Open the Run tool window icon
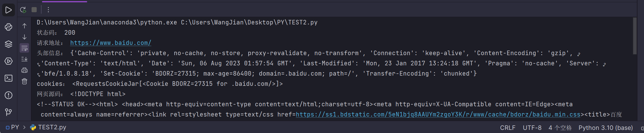The height and width of the screenshot is (133, 644). [x=9, y=10]
